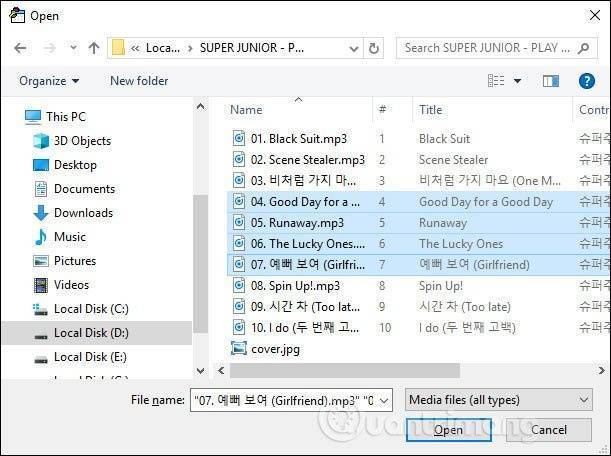Expand the address bar history dropdown
The height and width of the screenshot is (456, 611).
[x=349, y=47]
